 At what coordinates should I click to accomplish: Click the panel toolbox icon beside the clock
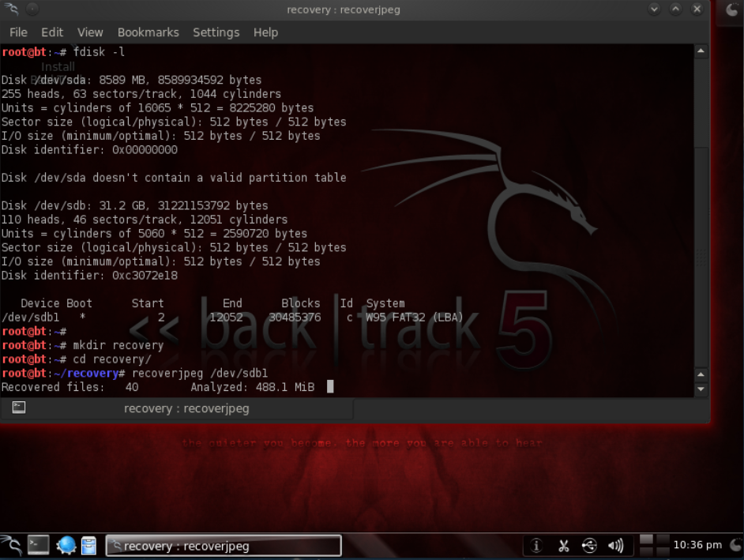735,545
